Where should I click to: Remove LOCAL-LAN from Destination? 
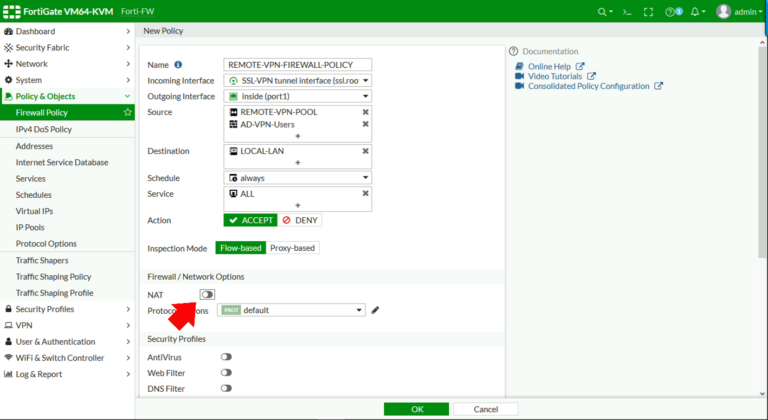coord(365,151)
